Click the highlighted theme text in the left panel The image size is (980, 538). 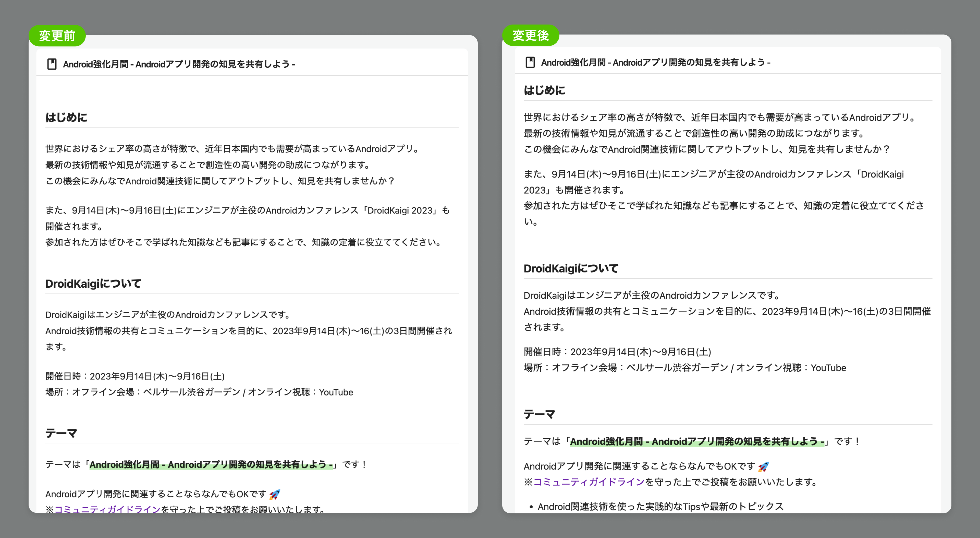coord(211,464)
